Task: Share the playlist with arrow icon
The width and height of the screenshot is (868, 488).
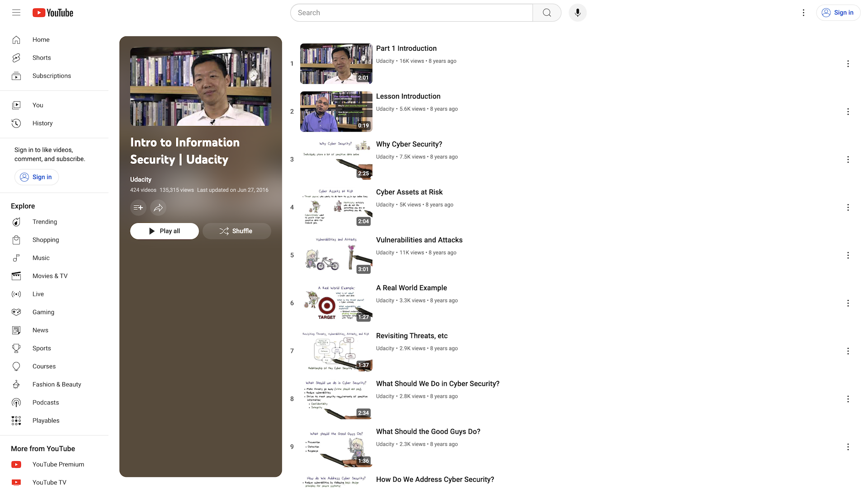Action: (158, 207)
